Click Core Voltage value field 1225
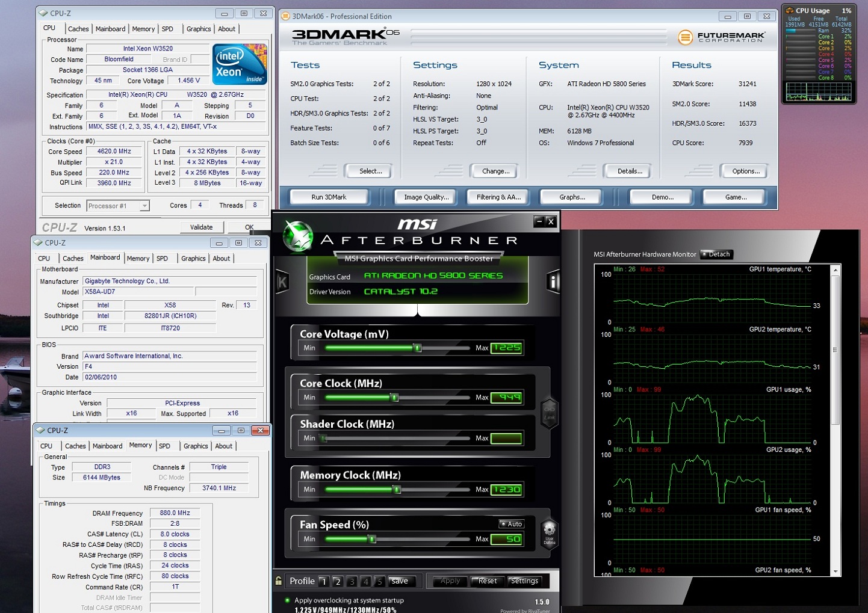The width and height of the screenshot is (868, 613). point(506,348)
